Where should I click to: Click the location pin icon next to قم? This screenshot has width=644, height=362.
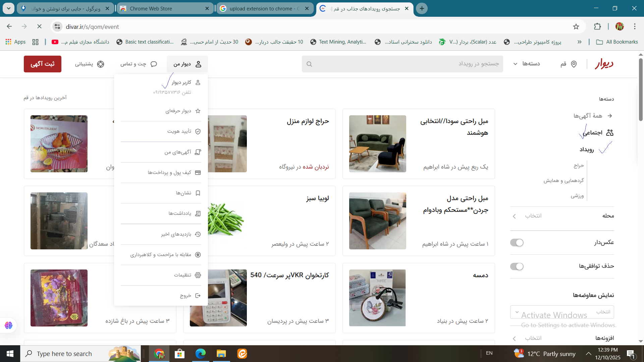[x=574, y=64]
